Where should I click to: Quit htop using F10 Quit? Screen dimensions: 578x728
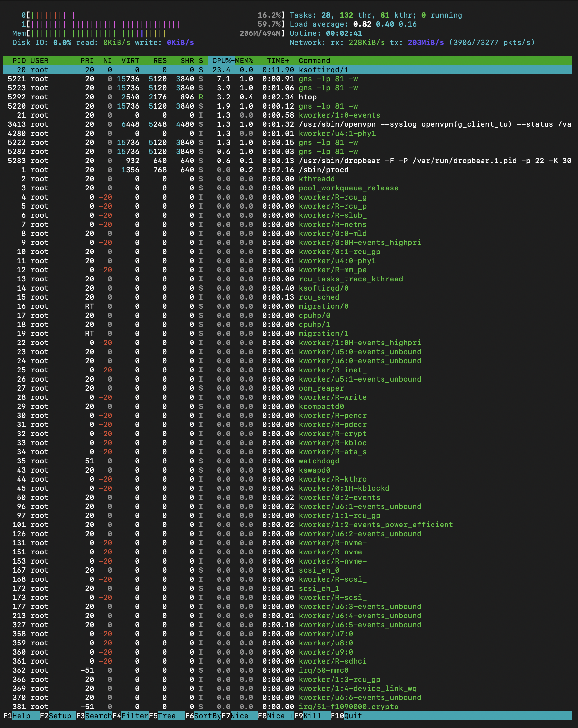click(353, 716)
